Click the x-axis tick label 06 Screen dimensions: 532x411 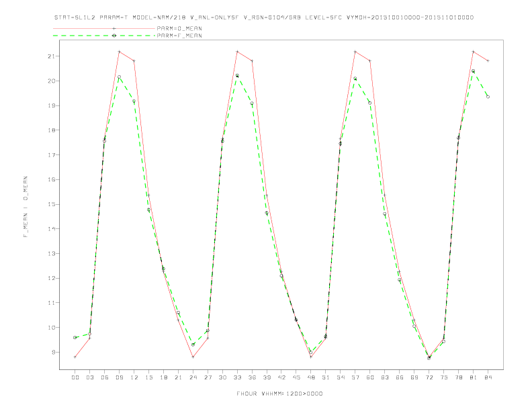pyautogui.click(x=105, y=377)
